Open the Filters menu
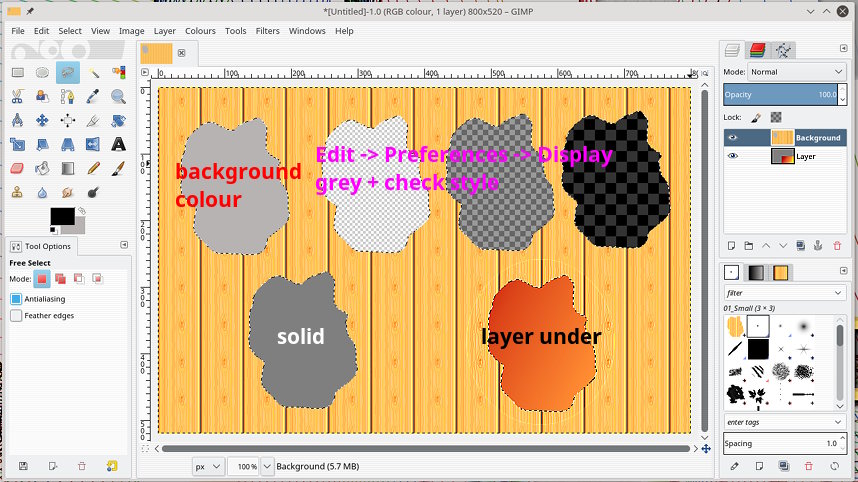Image resolution: width=858 pixels, height=482 pixels. point(267,31)
